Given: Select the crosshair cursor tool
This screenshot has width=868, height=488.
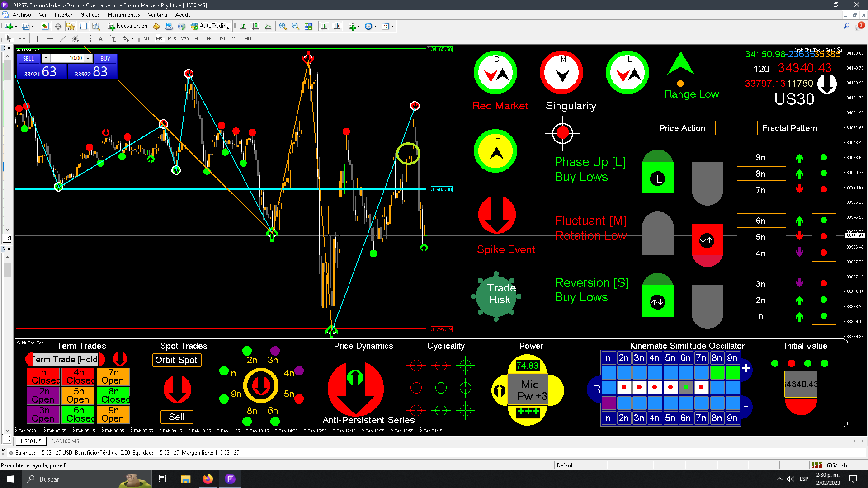Looking at the screenshot, I should (x=22, y=39).
